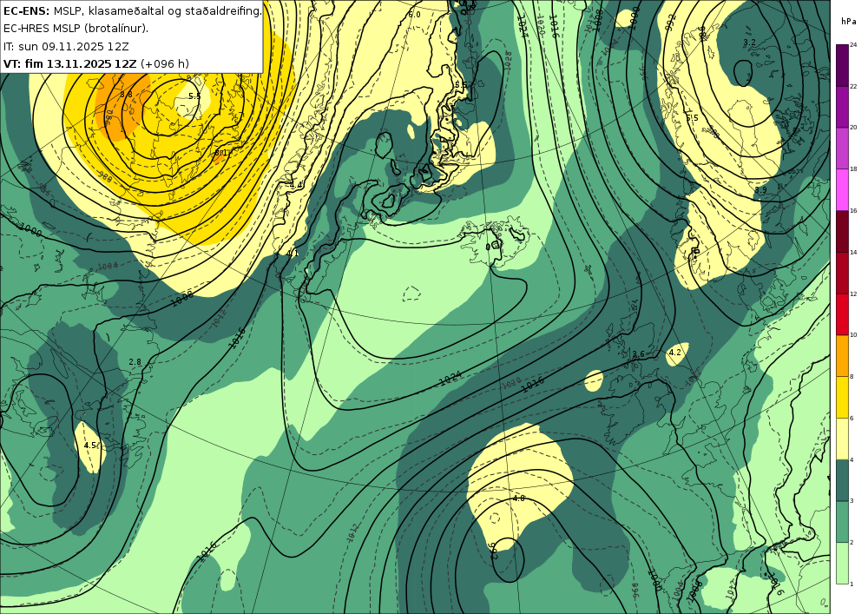
Task: Click the spread value '3.2' on the map
Action: 749,42
